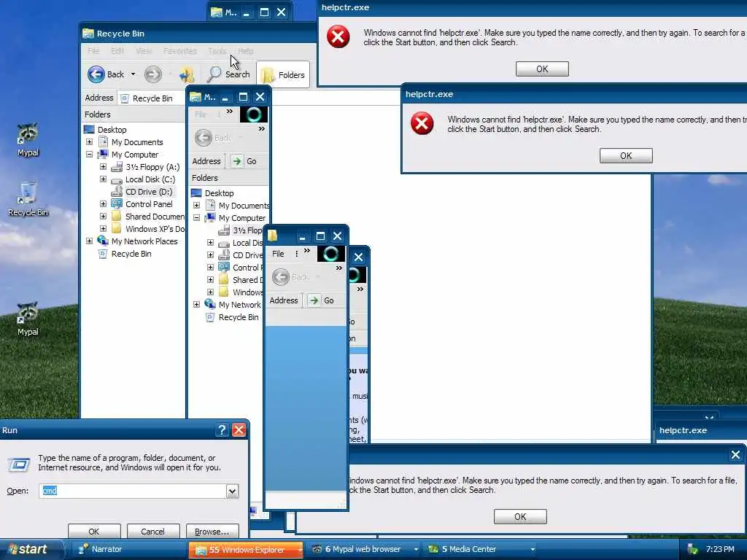Click error icon in topmost helpctr.exe dialog

(x=338, y=37)
